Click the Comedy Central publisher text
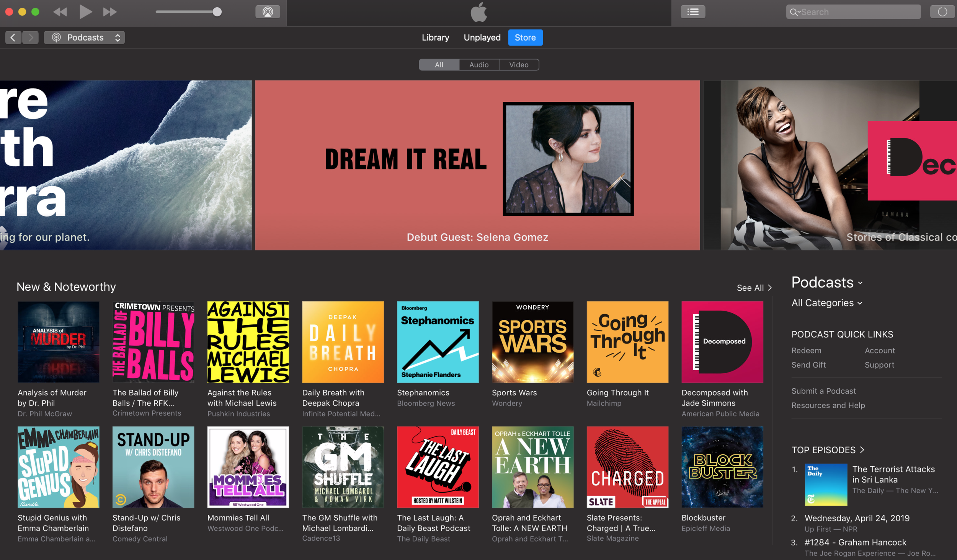Viewport: 957px width, 560px height. coord(140,538)
